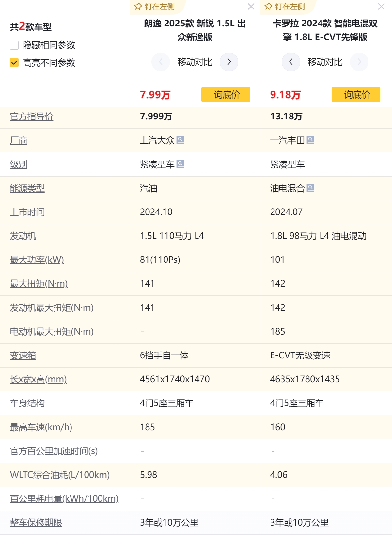Select 5.98 fuel consumption value
This screenshot has width=392, height=535.
[x=149, y=475]
